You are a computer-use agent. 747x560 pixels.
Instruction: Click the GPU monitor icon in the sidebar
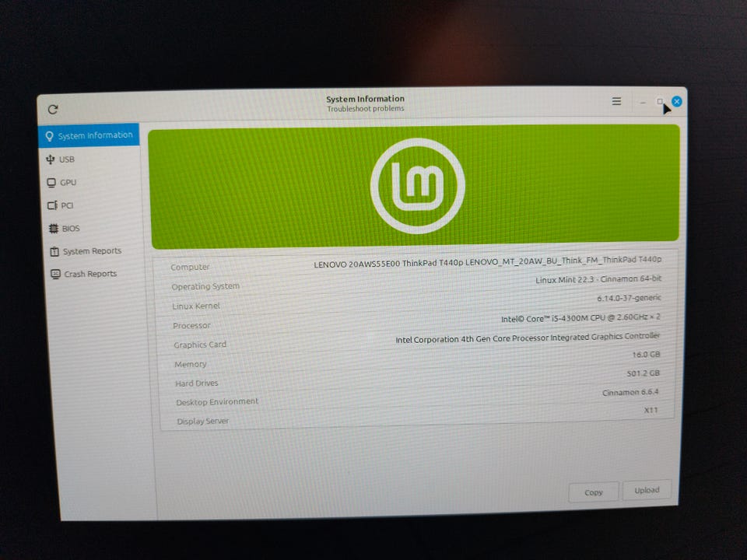click(51, 182)
